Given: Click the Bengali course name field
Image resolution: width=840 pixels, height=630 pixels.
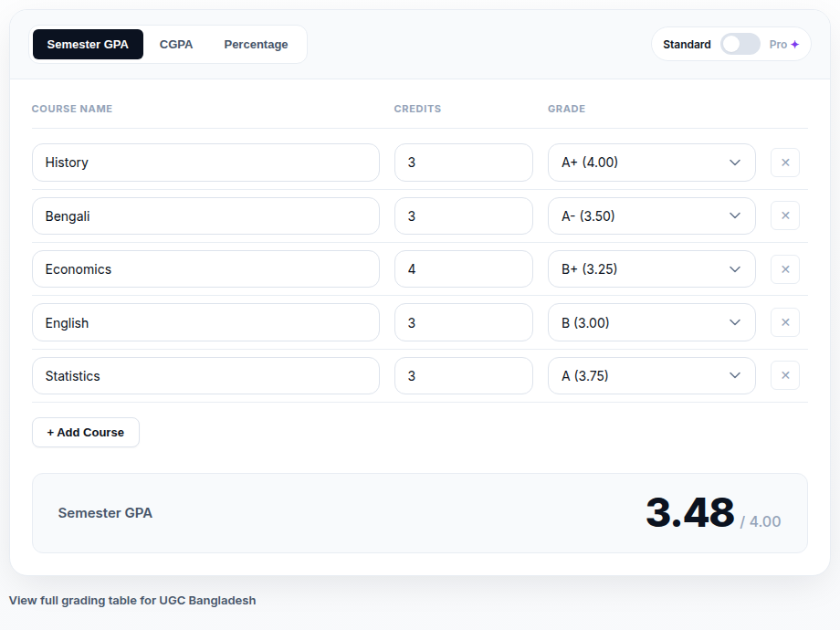Looking at the screenshot, I should [x=205, y=215].
